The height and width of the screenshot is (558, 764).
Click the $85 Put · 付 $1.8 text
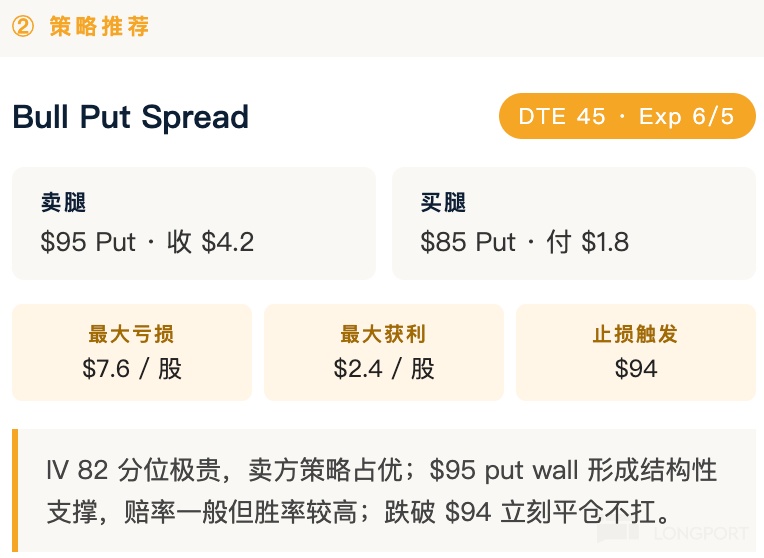coord(524,242)
